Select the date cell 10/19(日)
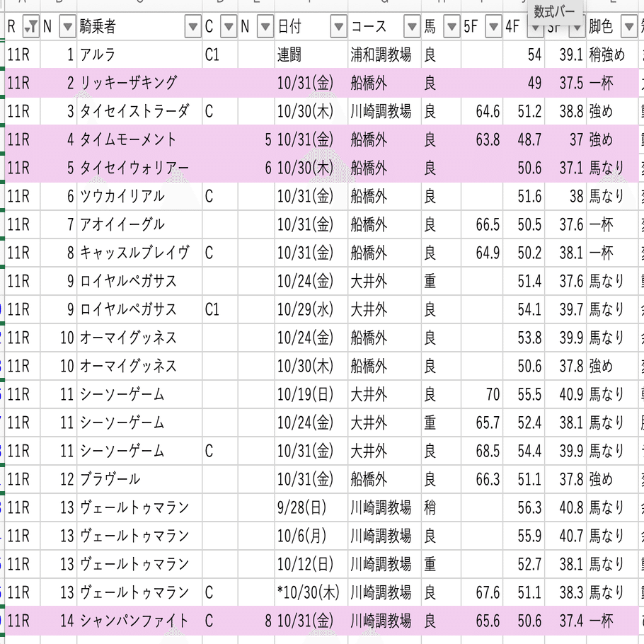The image size is (644, 644). [x=311, y=394]
